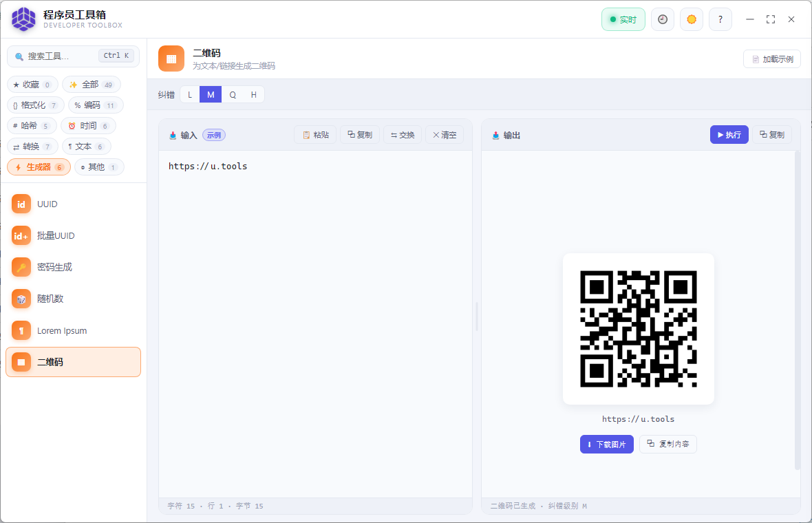Select the 哈希 hash category chip

(x=32, y=126)
